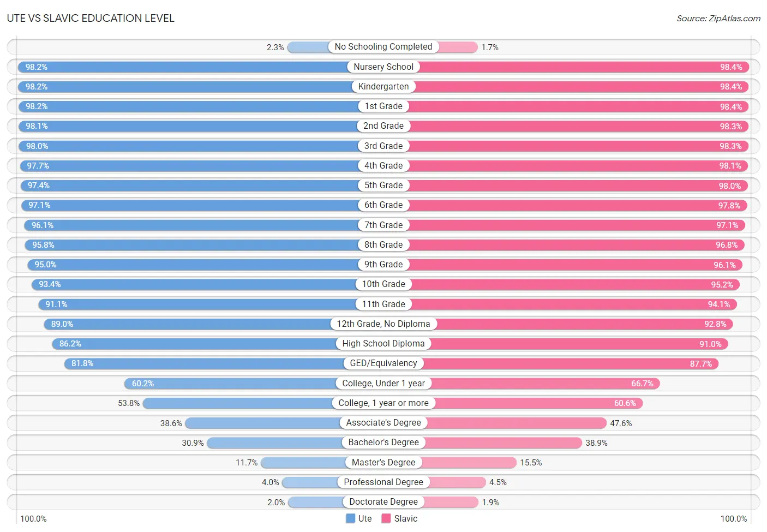This screenshot has width=767, height=532.
Task: Click the Slavic legend text
Action: click(406, 518)
